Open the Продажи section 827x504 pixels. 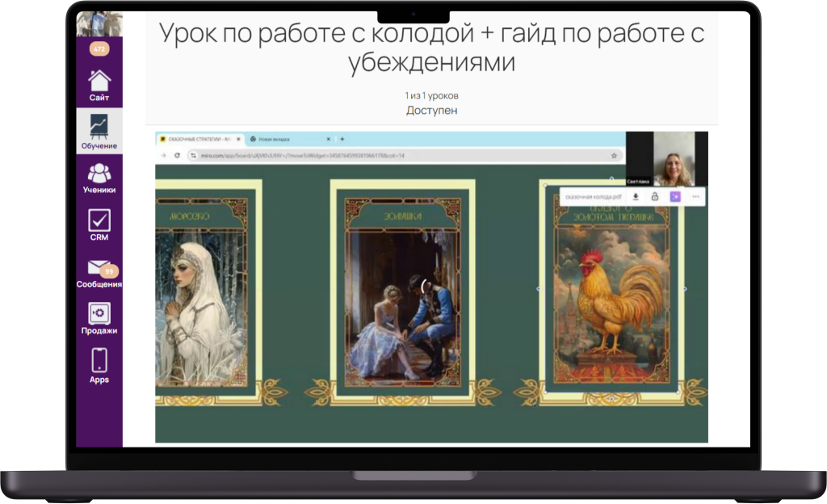click(x=99, y=318)
